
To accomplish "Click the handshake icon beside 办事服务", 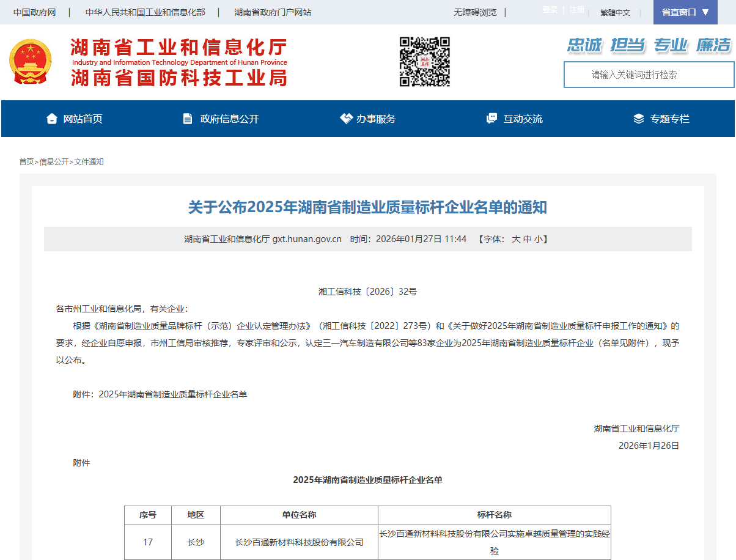I will [346, 119].
